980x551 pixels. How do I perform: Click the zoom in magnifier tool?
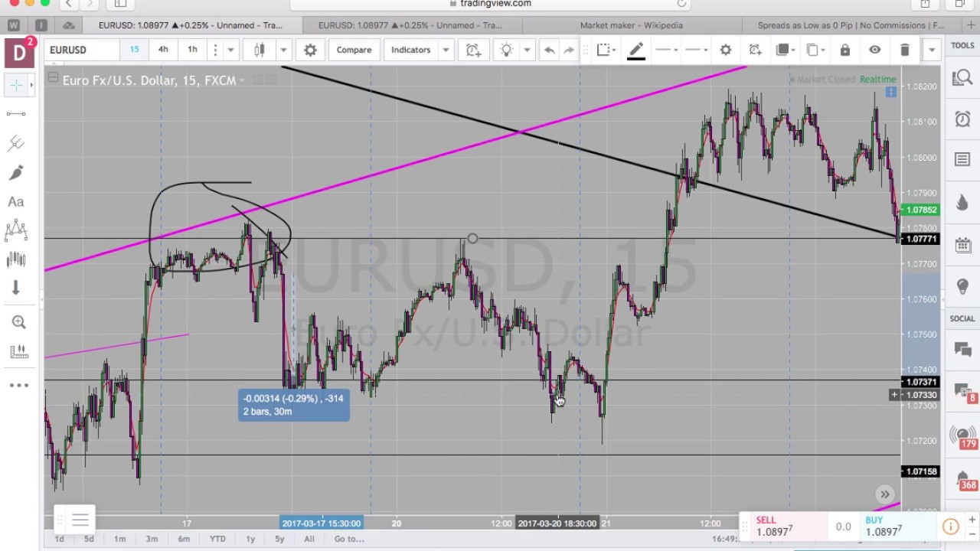coord(18,322)
